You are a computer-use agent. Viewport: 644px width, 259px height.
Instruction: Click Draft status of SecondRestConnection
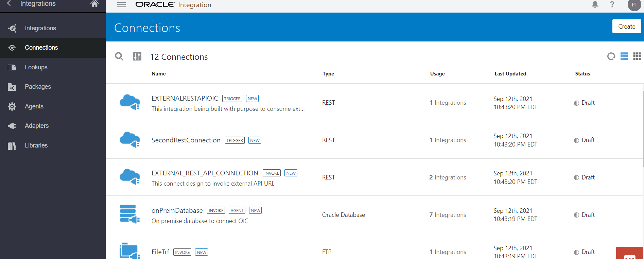pos(584,140)
